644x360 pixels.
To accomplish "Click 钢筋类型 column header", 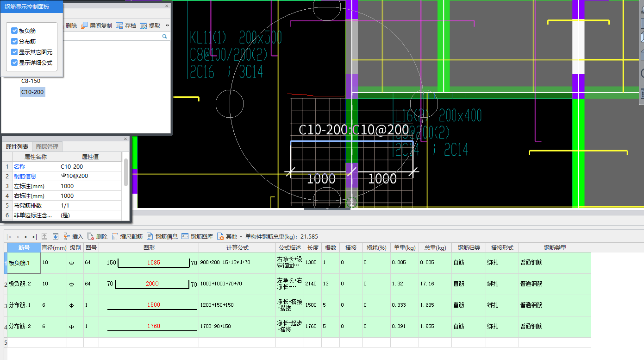I will 555,248.
